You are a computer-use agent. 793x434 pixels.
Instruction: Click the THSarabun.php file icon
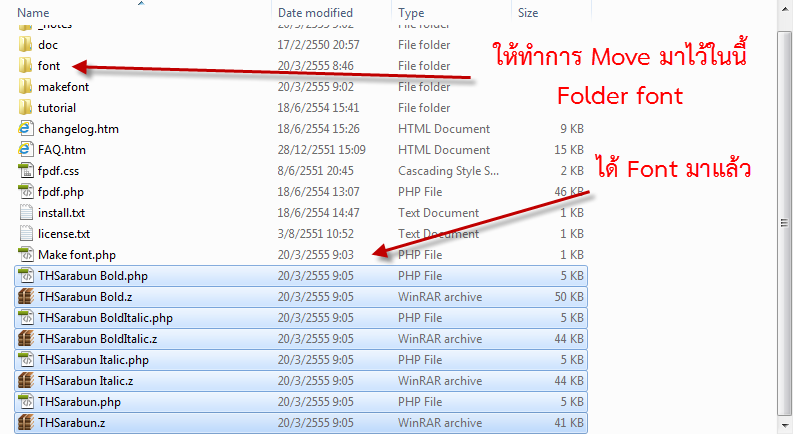[26, 402]
